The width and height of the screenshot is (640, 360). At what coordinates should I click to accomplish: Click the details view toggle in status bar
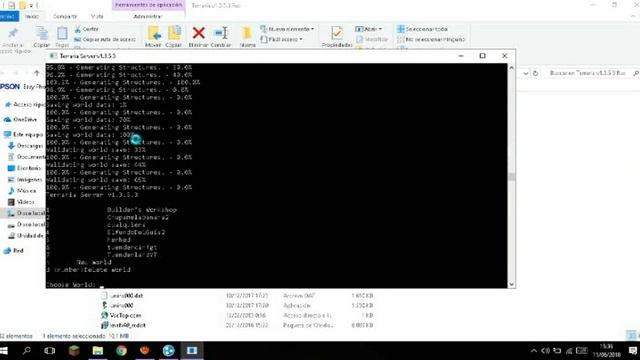[631, 336]
